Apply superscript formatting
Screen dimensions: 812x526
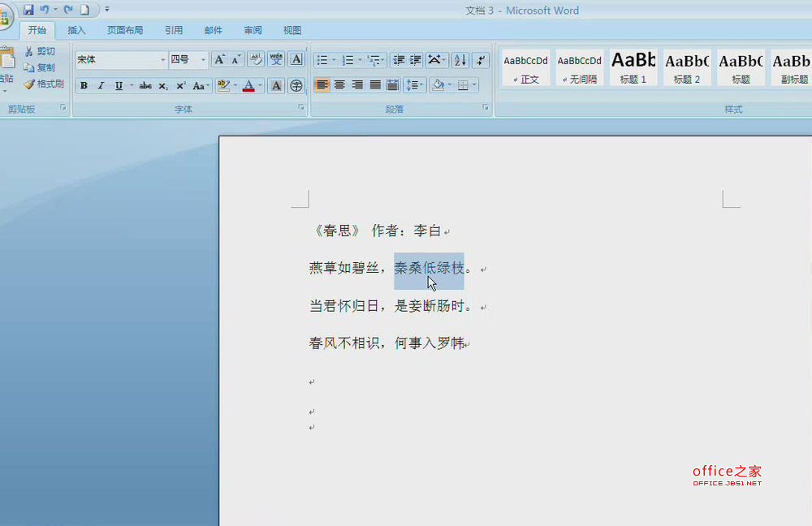[x=180, y=85]
